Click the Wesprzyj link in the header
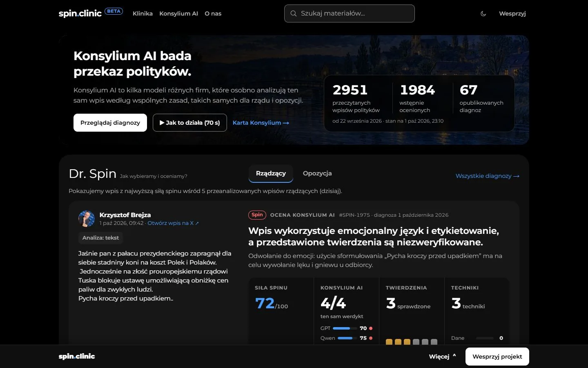This screenshot has width=588, height=368. point(512,13)
